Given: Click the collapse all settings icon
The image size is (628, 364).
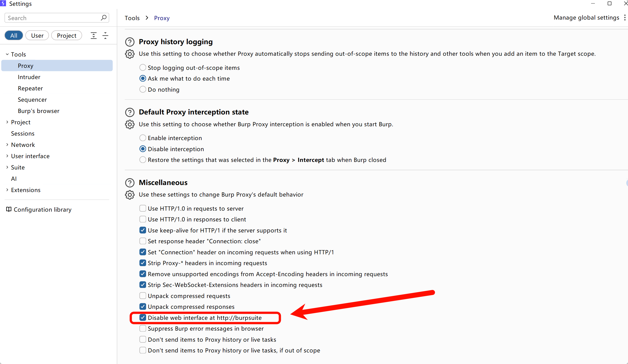Looking at the screenshot, I should [x=105, y=36].
